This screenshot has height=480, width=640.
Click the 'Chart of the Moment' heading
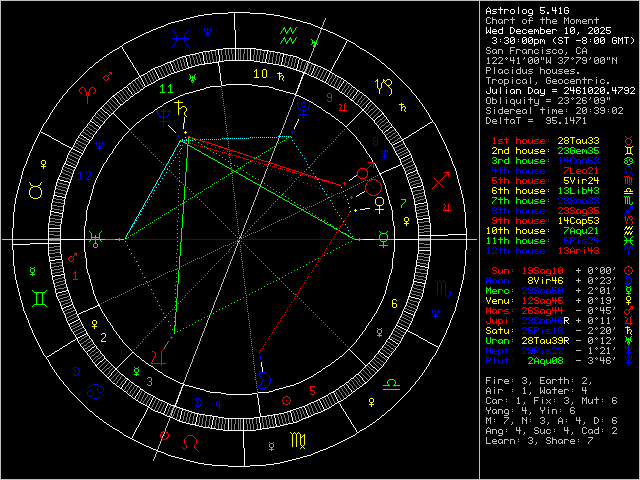(x=542, y=21)
